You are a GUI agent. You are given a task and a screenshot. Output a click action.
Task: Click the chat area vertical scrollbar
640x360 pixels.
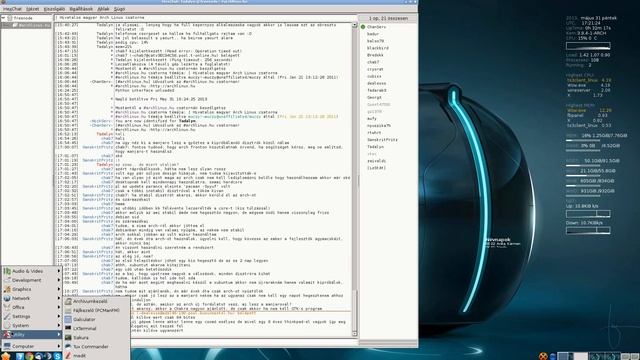(x=354, y=180)
